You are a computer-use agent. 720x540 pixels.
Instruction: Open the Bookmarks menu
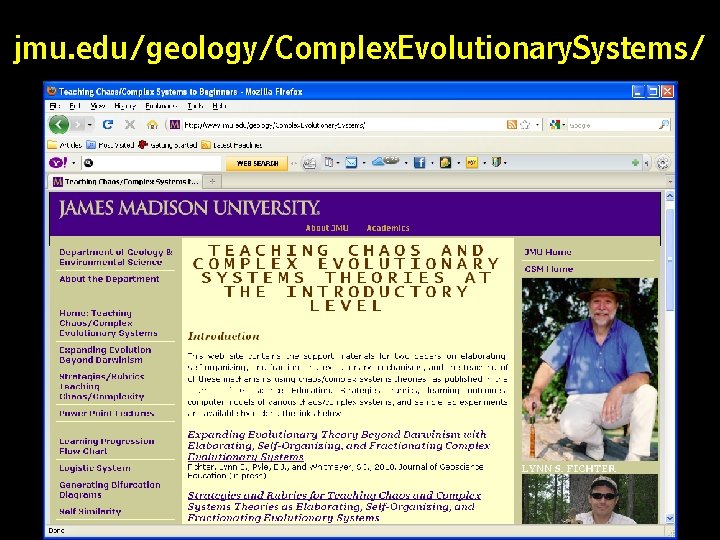(x=161, y=106)
